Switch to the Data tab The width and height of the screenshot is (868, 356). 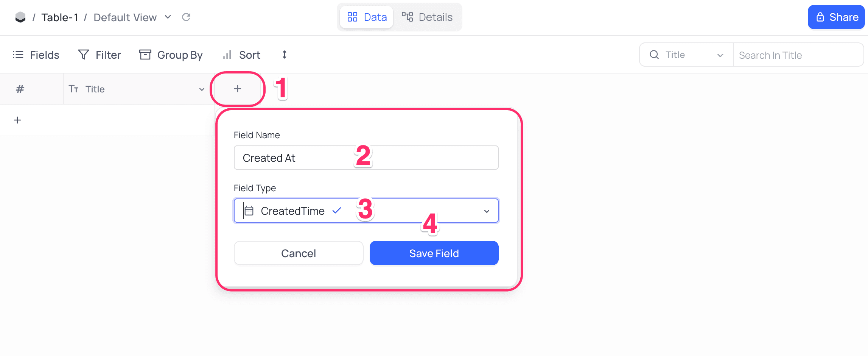367,17
